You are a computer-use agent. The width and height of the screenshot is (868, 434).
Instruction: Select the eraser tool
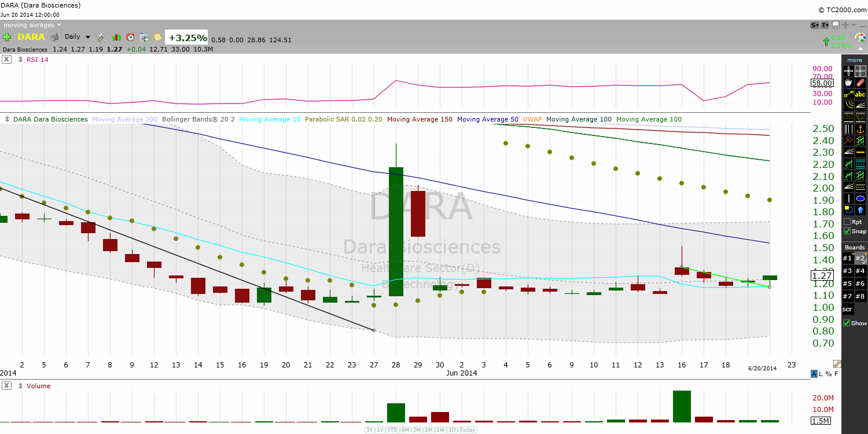[x=860, y=83]
